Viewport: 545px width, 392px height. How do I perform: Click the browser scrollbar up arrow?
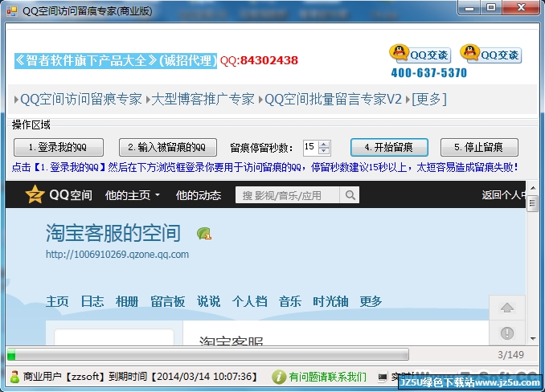(533, 187)
